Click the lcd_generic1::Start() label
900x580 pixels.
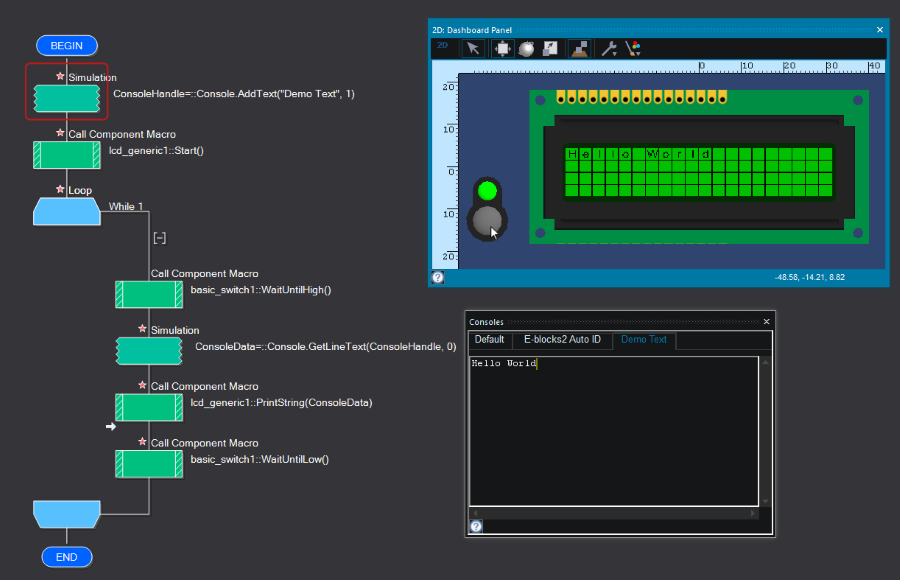coord(156,150)
